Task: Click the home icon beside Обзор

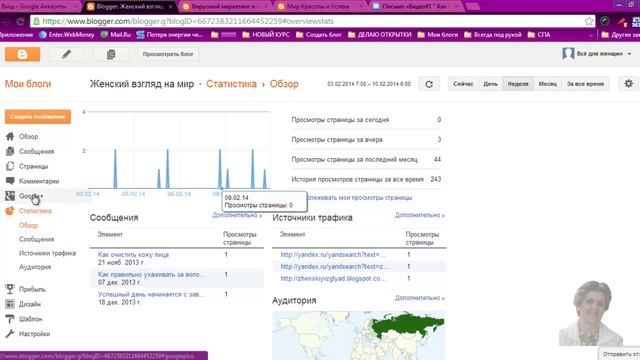Action: point(10,136)
